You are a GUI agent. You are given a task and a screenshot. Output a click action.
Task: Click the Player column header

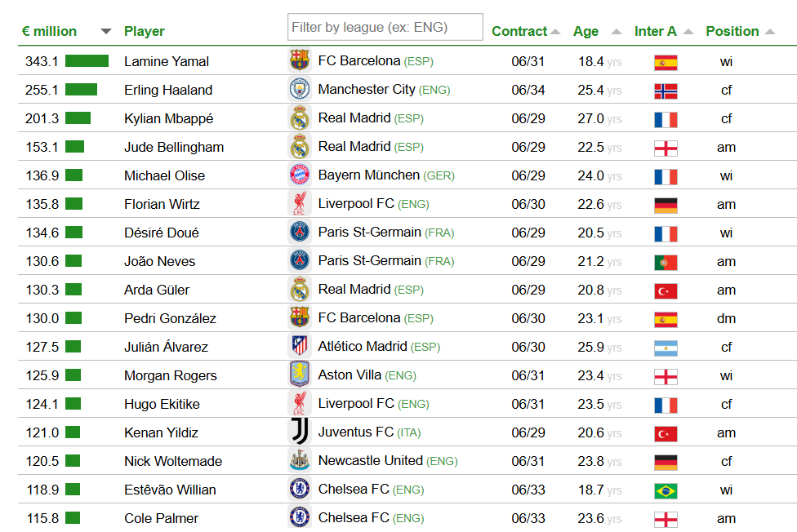(x=145, y=32)
